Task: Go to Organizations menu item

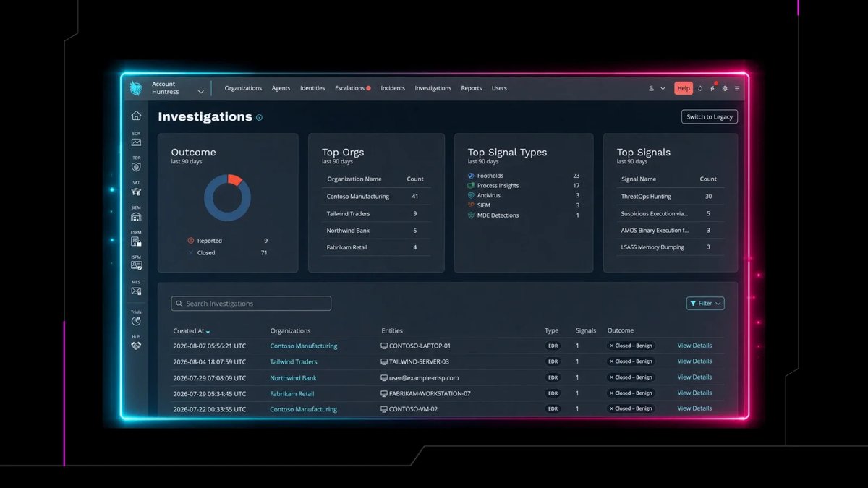Action: click(x=243, y=88)
